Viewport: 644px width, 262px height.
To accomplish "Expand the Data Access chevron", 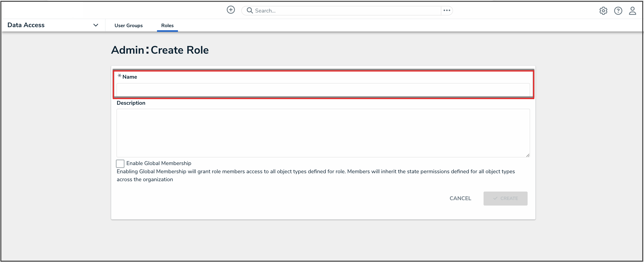I will [x=95, y=25].
